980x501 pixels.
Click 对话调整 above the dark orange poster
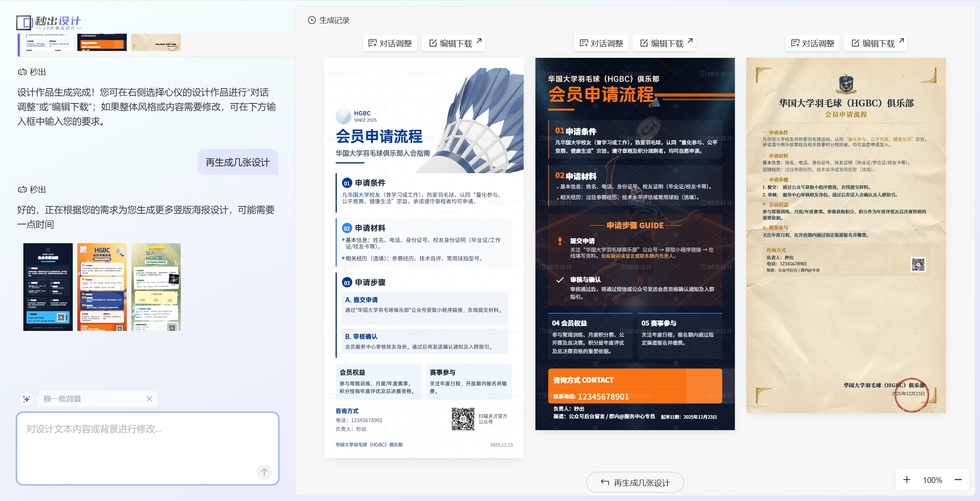(601, 43)
